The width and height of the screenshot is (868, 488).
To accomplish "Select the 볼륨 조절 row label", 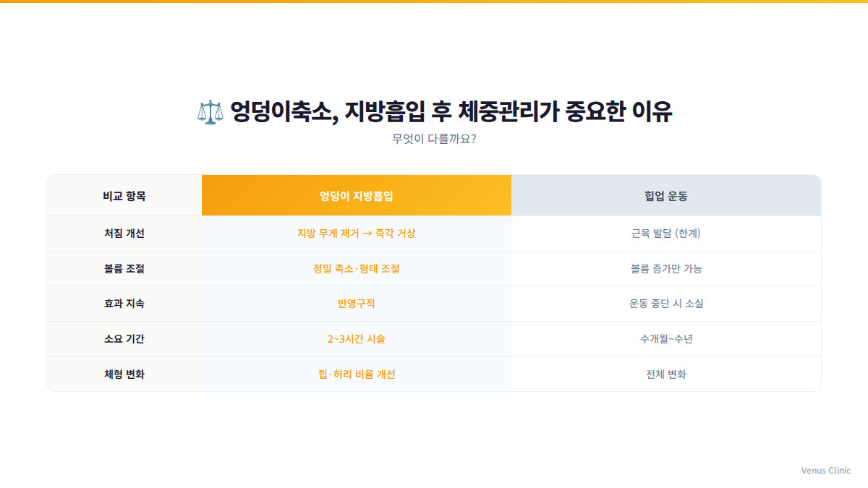I will 124,269.
